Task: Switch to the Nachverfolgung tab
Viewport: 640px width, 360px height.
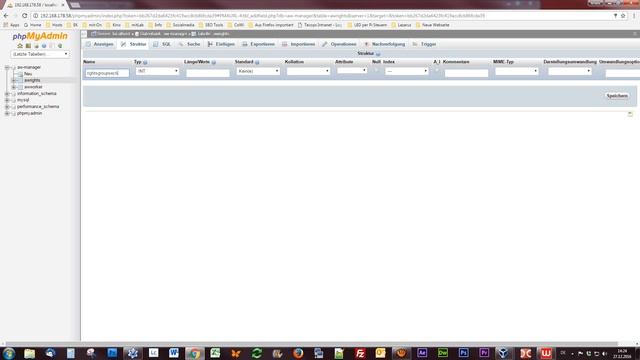Action: click(384, 44)
